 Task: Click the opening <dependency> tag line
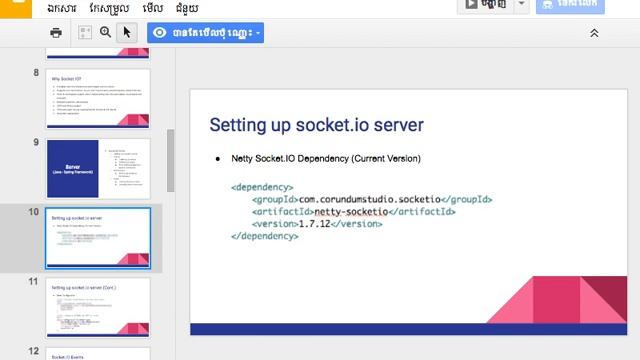[x=262, y=187]
